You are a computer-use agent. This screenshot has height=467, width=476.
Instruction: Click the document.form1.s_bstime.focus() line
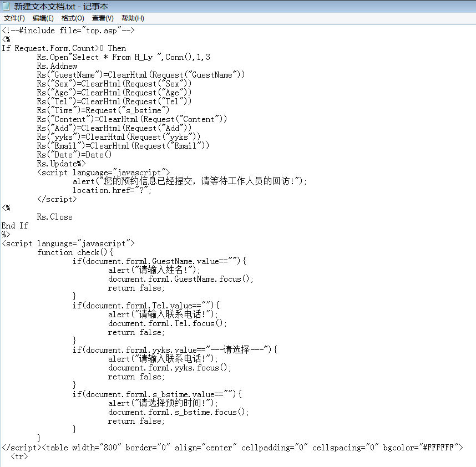(179, 412)
